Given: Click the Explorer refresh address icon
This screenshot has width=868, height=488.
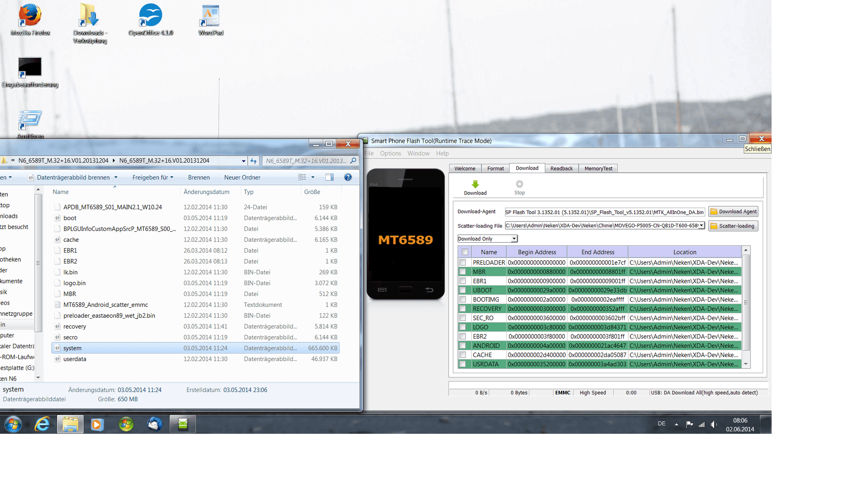Looking at the screenshot, I should coord(254,160).
